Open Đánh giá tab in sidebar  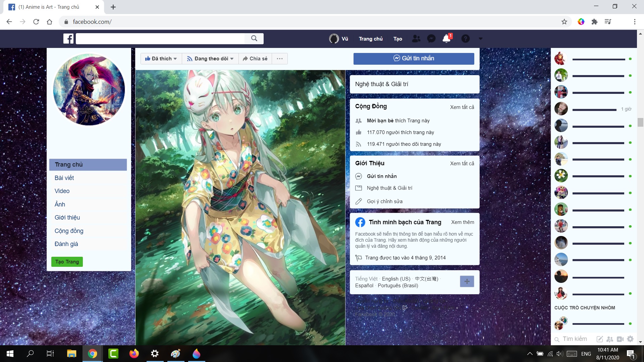pos(66,244)
